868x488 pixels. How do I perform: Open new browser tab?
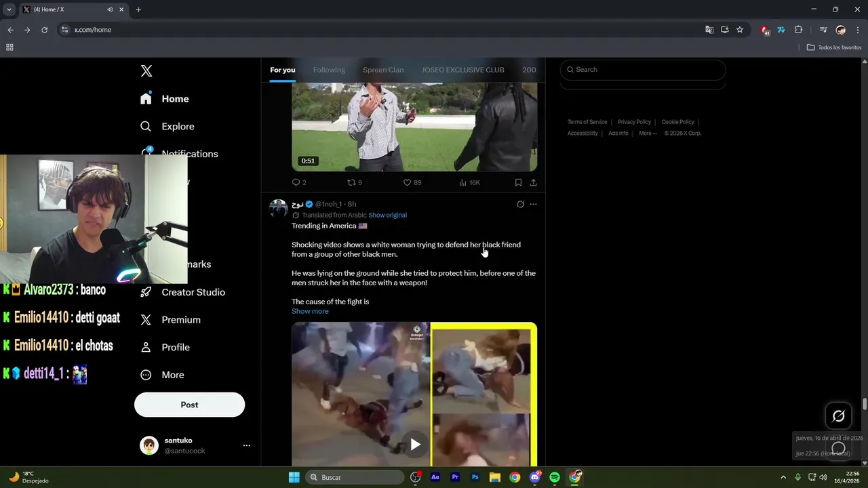[x=138, y=9]
